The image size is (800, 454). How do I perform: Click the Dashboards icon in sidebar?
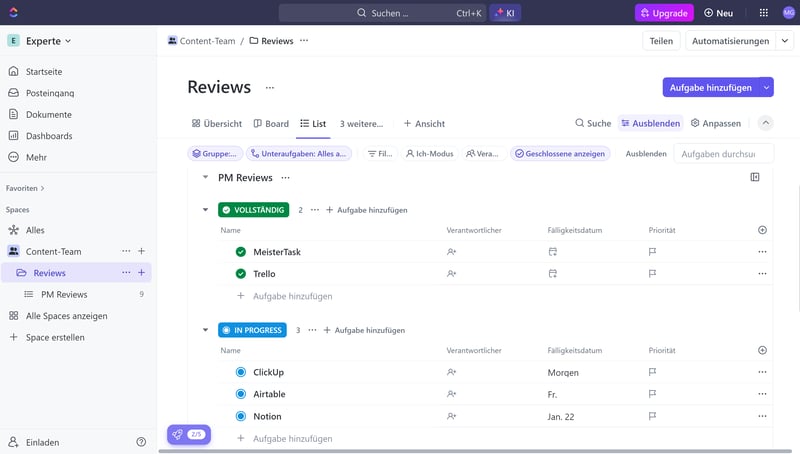tap(14, 136)
